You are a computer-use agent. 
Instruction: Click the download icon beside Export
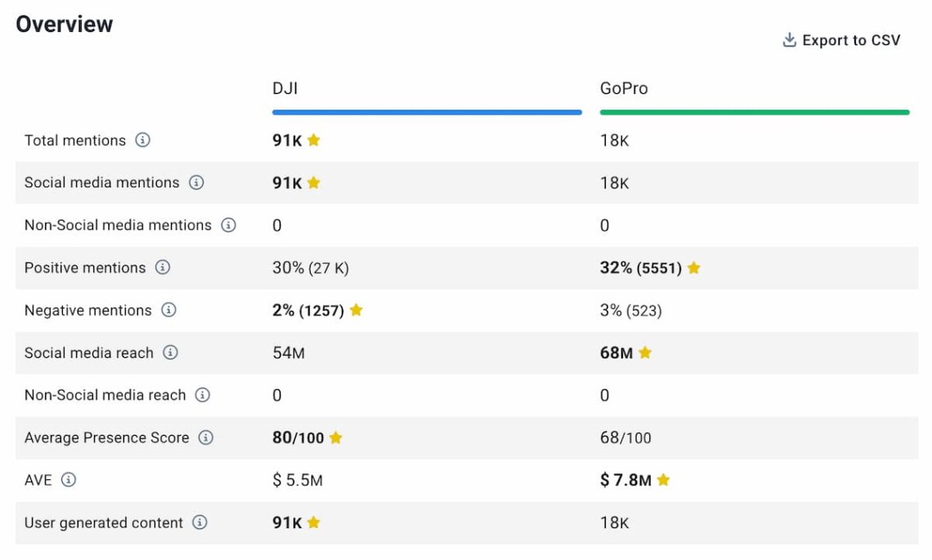(789, 40)
